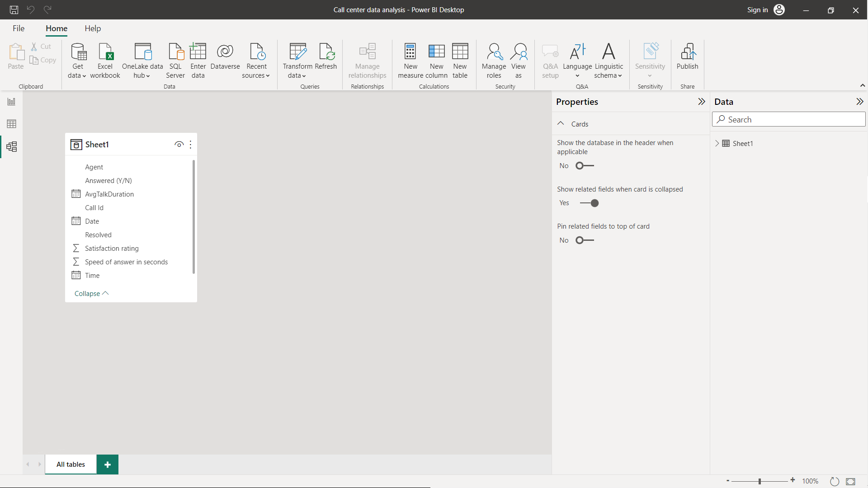Viewport: 868px width, 488px height.
Task: Enable pin related fields to top
Action: coord(585,240)
